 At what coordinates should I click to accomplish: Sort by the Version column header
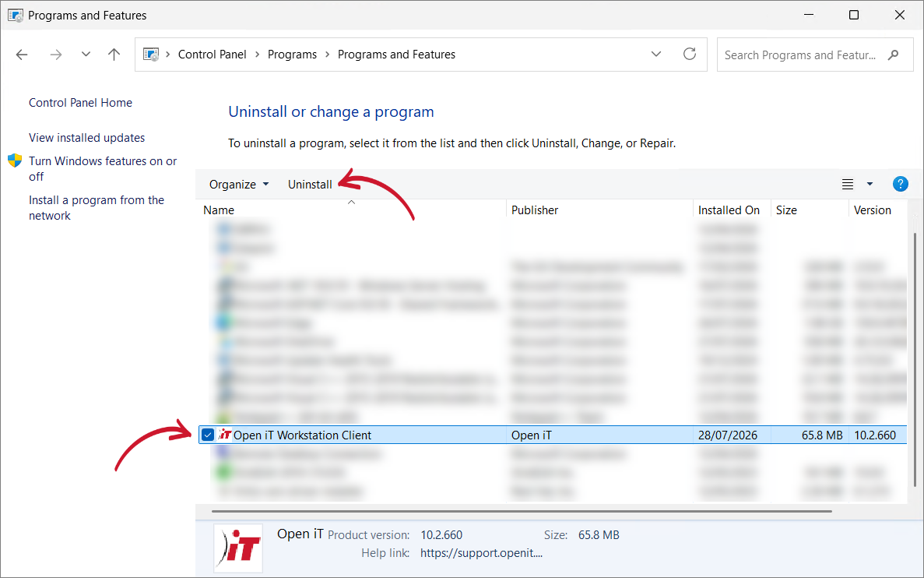pos(877,210)
